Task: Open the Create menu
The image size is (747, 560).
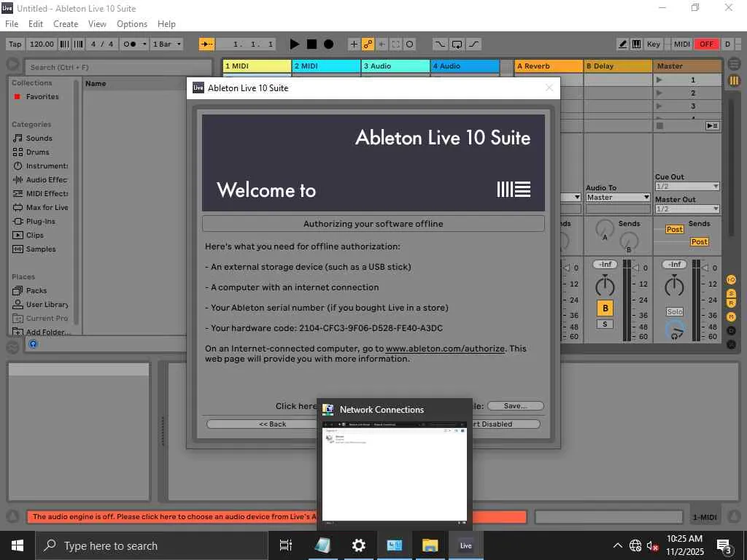Action: (x=66, y=24)
